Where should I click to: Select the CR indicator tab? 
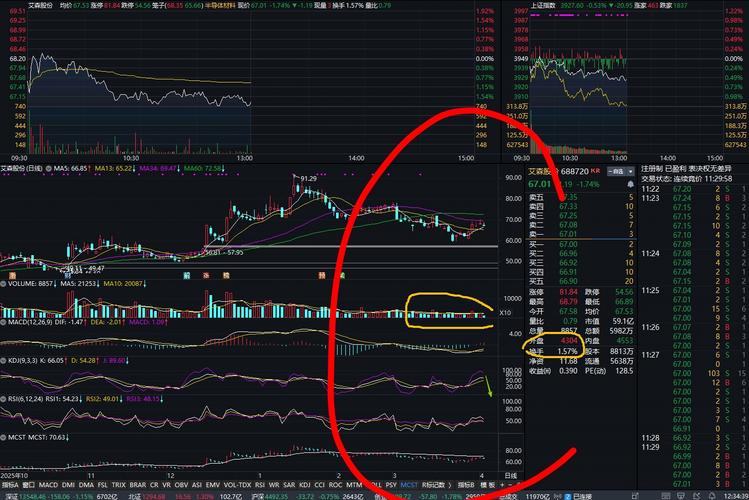tap(154, 485)
